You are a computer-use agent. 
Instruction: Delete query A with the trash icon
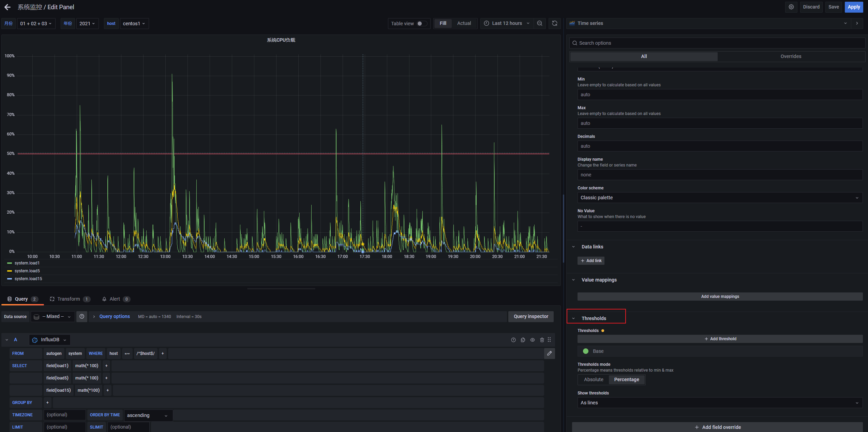pyautogui.click(x=542, y=340)
